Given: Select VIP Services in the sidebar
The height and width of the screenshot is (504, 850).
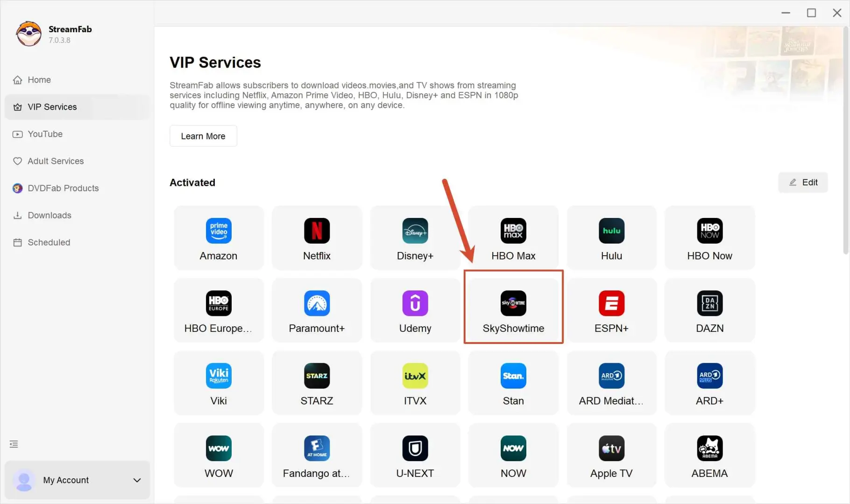Looking at the screenshot, I should pyautogui.click(x=78, y=107).
